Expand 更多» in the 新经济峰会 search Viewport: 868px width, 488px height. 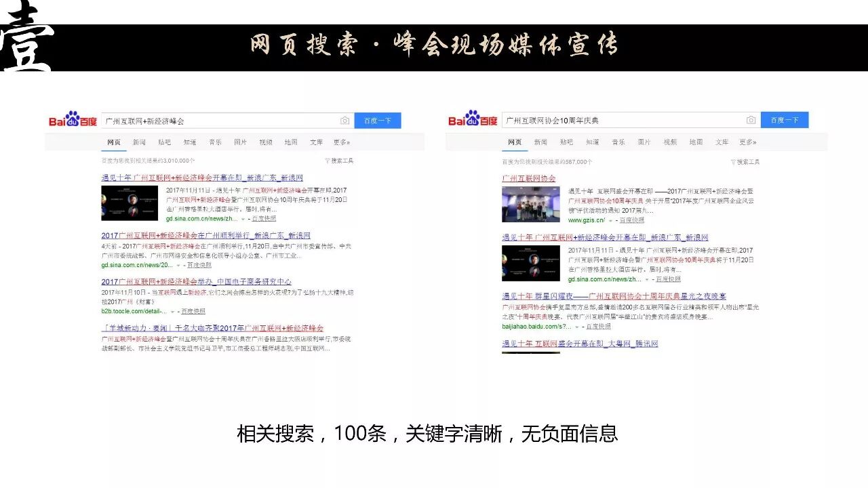[342, 142]
